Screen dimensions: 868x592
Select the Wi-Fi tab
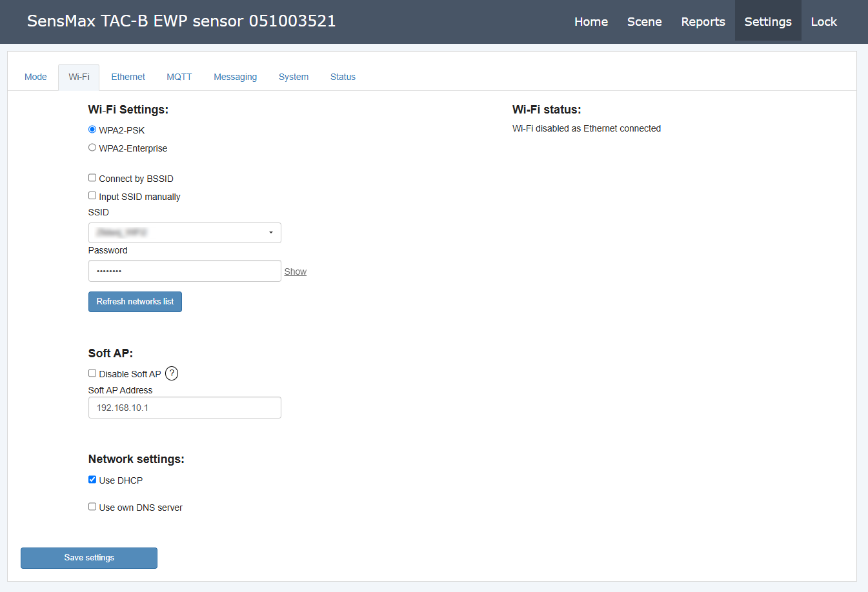pos(79,77)
